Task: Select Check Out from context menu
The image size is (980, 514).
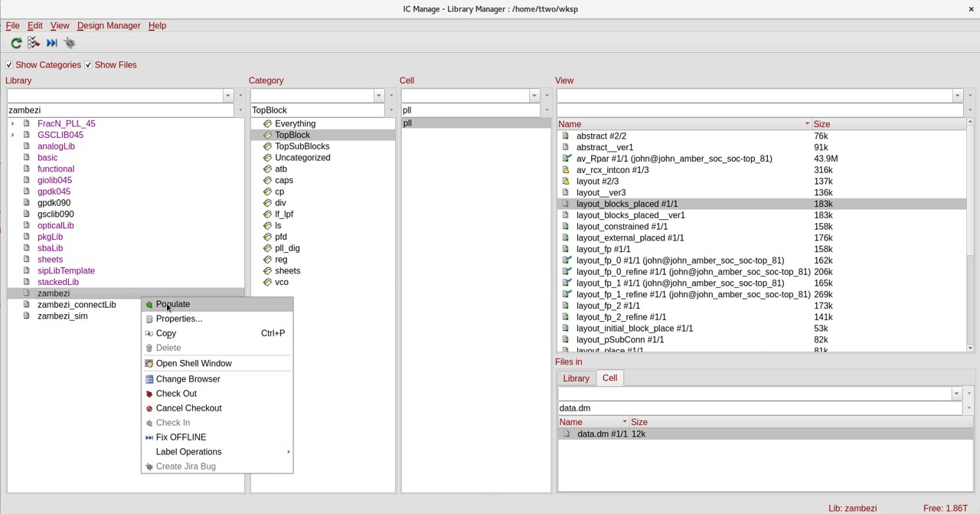Action: [176, 394]
